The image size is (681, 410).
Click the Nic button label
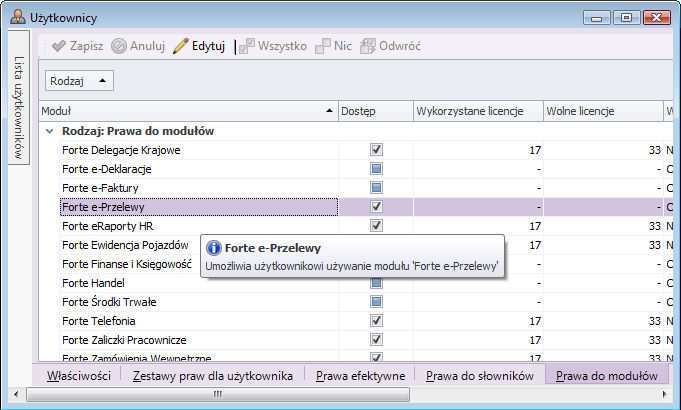tap(343, 46)
